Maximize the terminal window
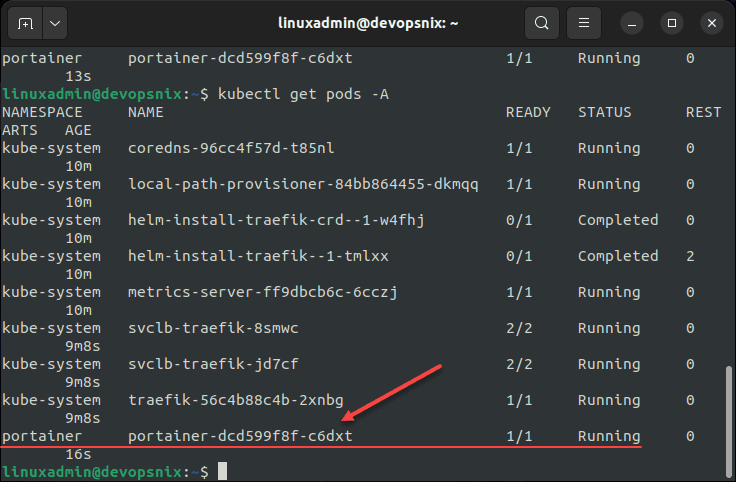Image resolution: width=736 pixels, height=482 pixels. click(672, 23)
